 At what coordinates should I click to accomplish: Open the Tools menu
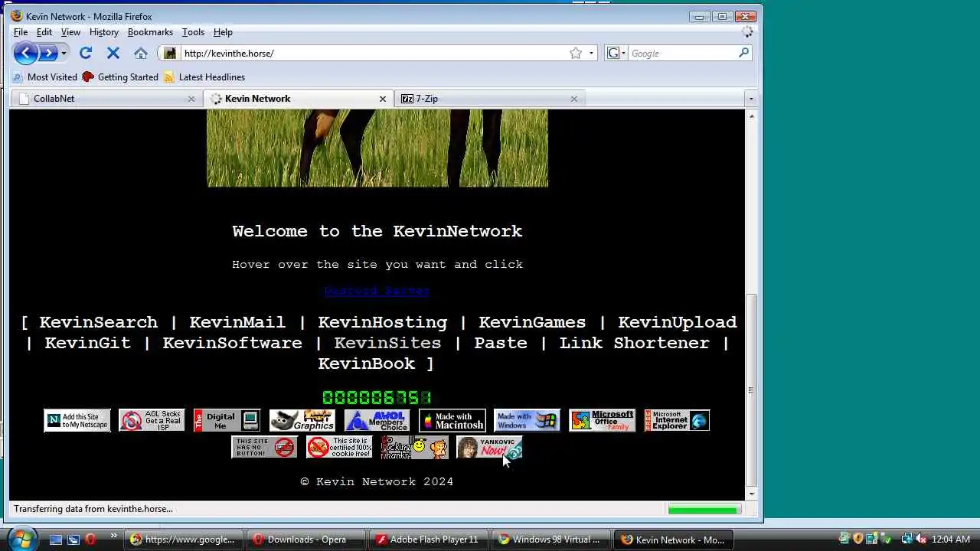point(193,32)
